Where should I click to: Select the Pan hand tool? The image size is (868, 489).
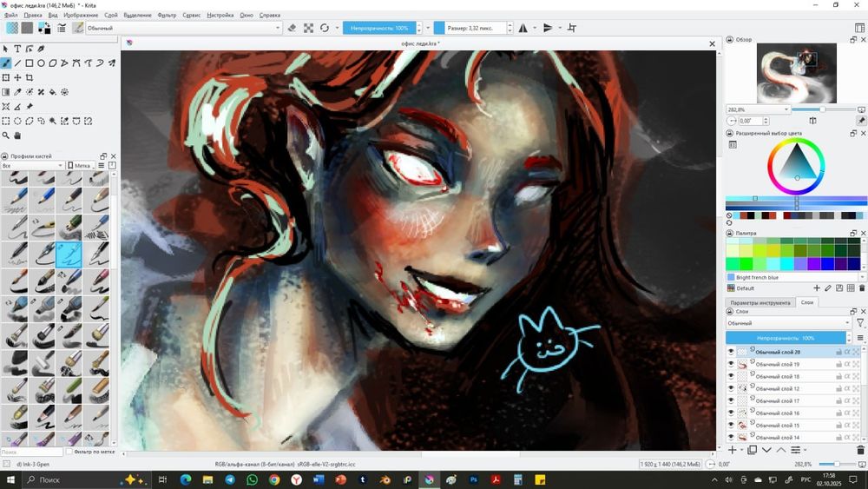pos(17,135)
